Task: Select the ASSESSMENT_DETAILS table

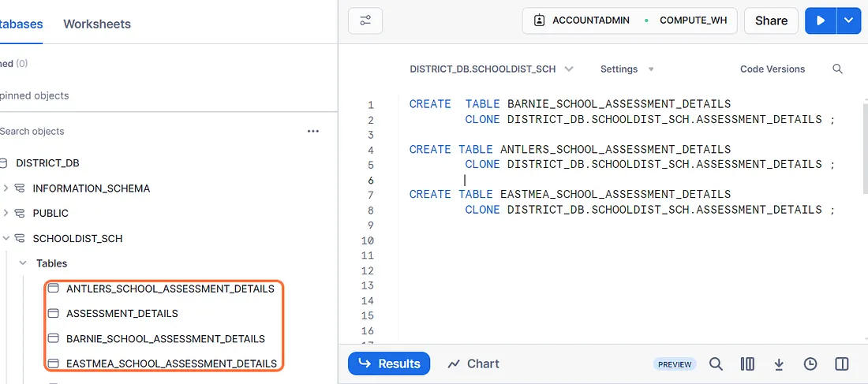Action: [122, 314]
